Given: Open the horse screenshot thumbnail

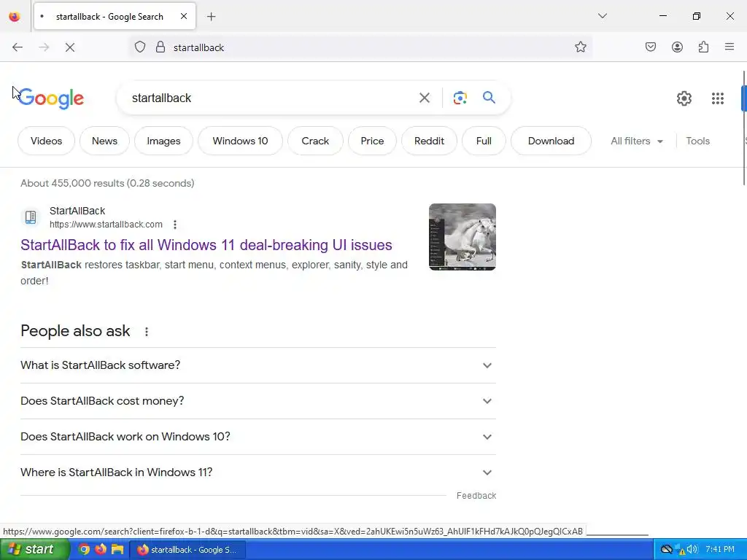Looking at the screenshot, I should 462,237.
